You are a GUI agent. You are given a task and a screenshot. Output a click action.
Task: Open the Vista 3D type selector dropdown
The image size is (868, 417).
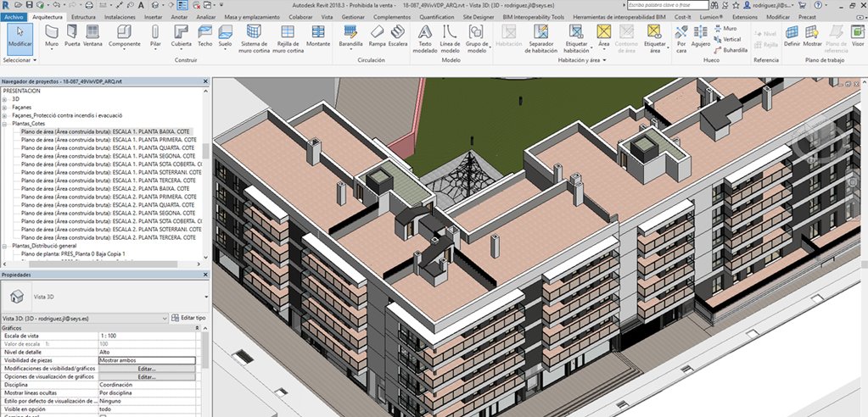[105, 297]
